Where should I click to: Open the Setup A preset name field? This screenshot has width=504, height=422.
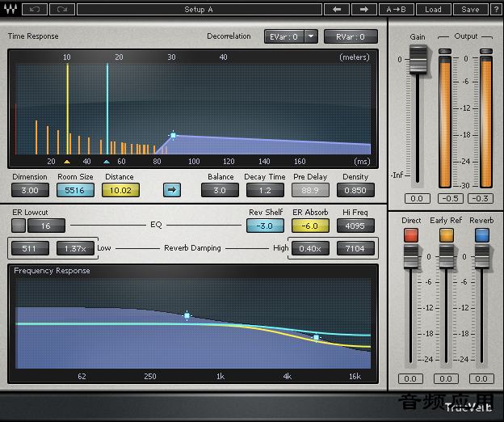pyautogui.click(x=199, y=10)
